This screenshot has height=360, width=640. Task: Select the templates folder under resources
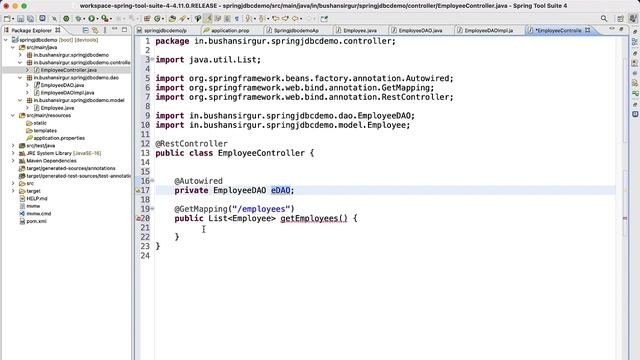pyautogui.click(x=45, y=131)
